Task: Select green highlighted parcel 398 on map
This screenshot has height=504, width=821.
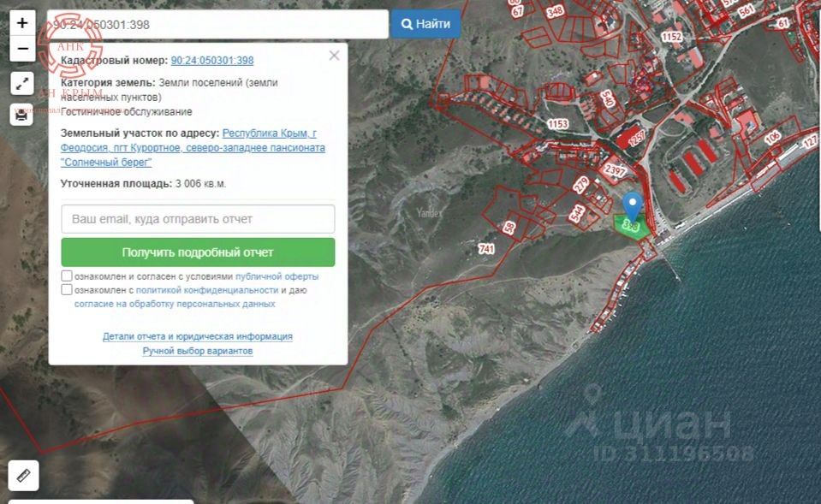Action: click(x=632, y=228)
